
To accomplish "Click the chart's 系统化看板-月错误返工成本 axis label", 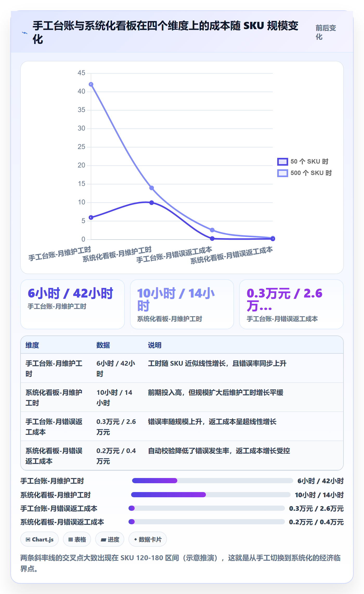I will click(x=231, y=255).
